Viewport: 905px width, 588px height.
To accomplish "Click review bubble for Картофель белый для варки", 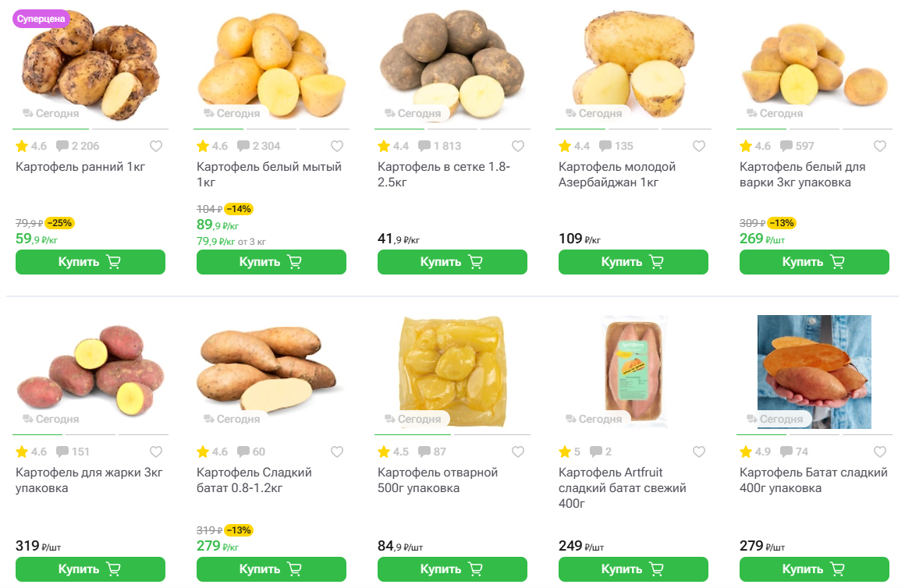I will [x=786, y=146].
